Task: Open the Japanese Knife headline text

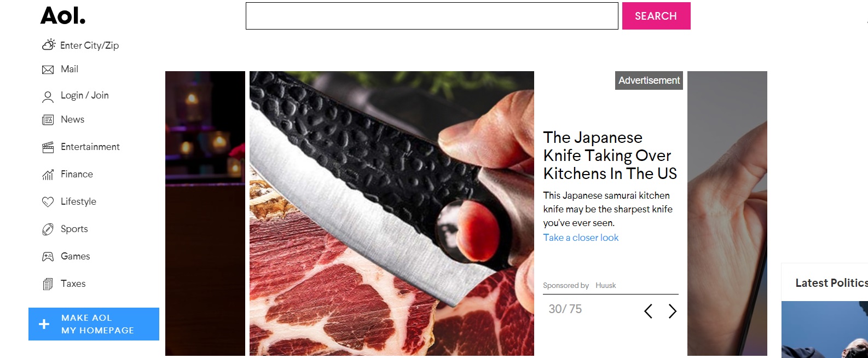Action: pos(610,155)
